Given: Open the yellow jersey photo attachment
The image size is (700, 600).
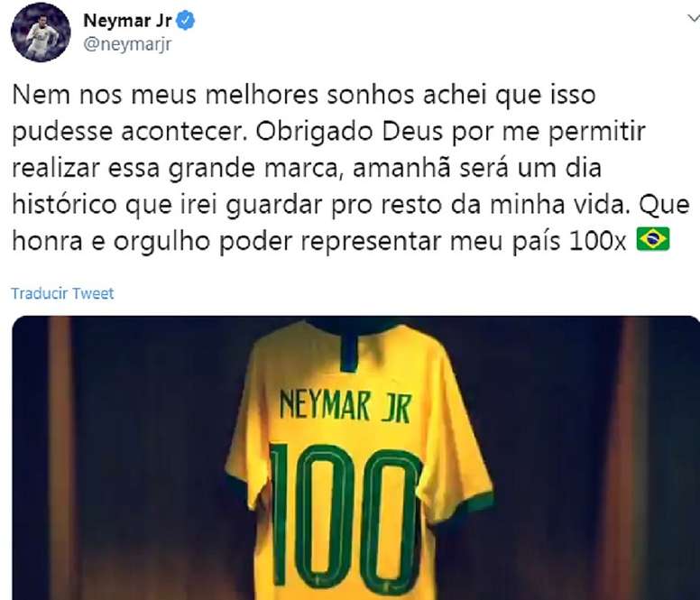Looking at the screenshot, I should (x=355, y=458).
